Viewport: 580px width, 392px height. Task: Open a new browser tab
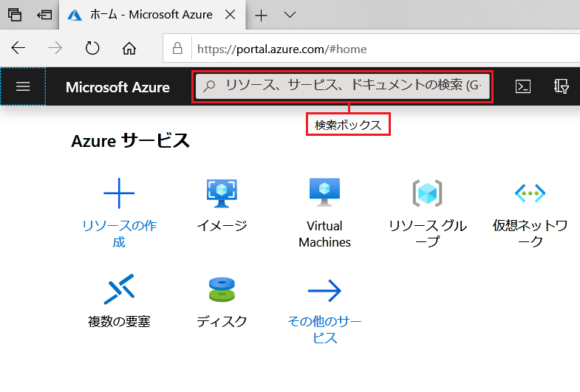coord(261,16)
